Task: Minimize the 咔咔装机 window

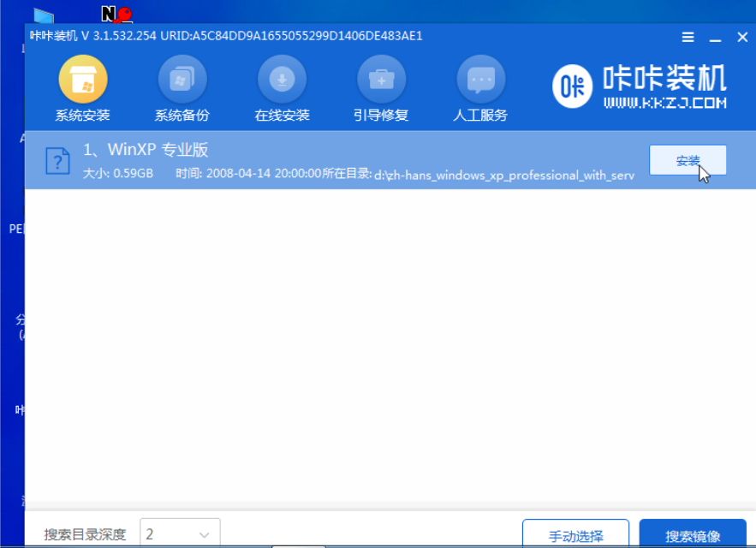Action: pyautogui.click(x=713, y=37)
